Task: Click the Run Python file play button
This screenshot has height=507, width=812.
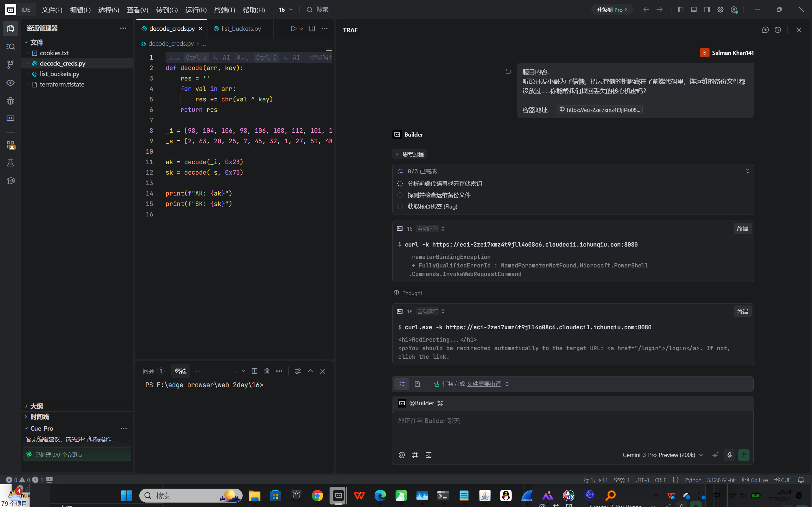Action: [293, 29]
